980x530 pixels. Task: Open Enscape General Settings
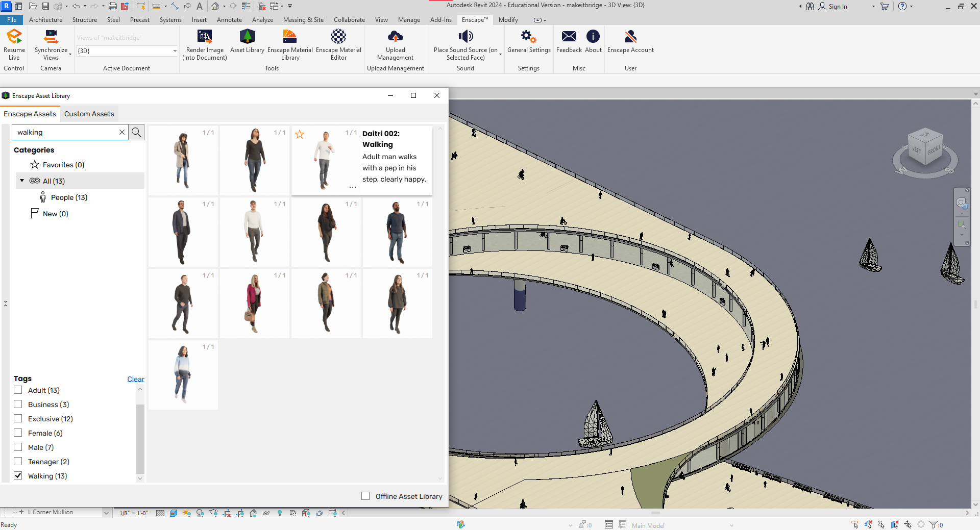click(528, 37)
